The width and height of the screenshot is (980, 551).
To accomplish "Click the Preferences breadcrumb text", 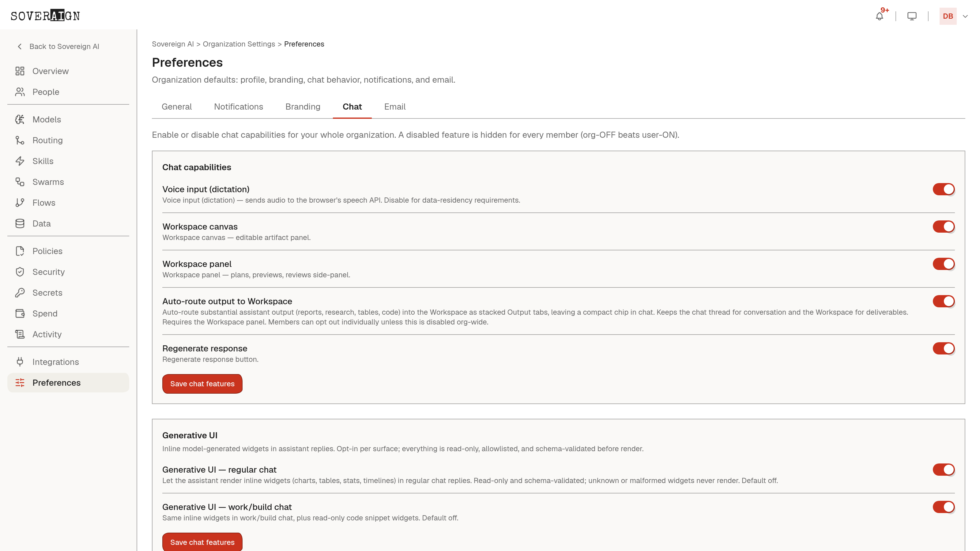I will [x=304, y=44].
